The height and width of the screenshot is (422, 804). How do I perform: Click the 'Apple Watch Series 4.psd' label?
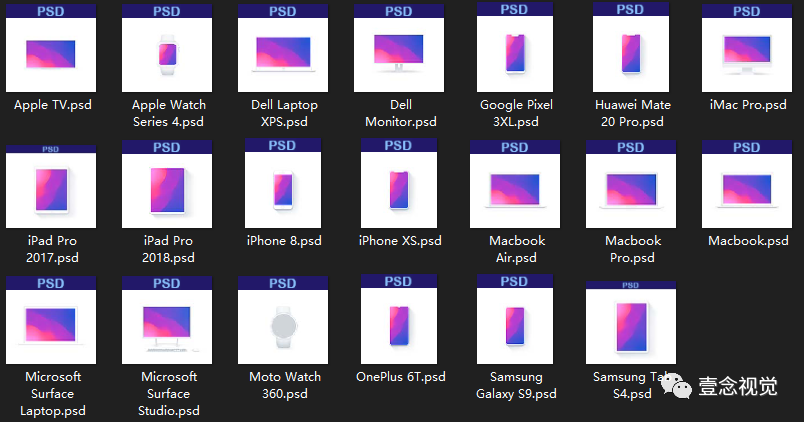click(169, 113)
